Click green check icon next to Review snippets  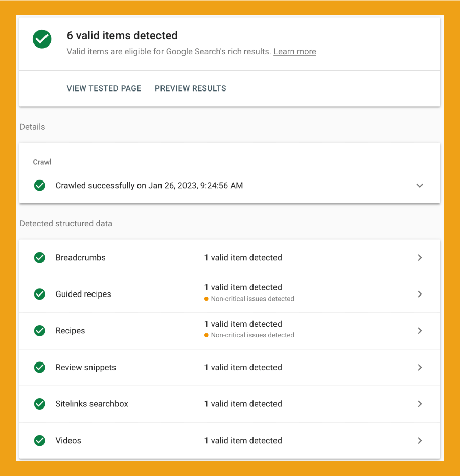click(40, 367)
